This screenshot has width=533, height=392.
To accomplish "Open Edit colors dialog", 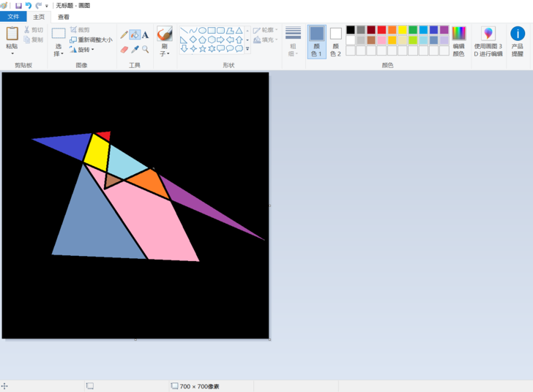I will [x=458, y=42].
